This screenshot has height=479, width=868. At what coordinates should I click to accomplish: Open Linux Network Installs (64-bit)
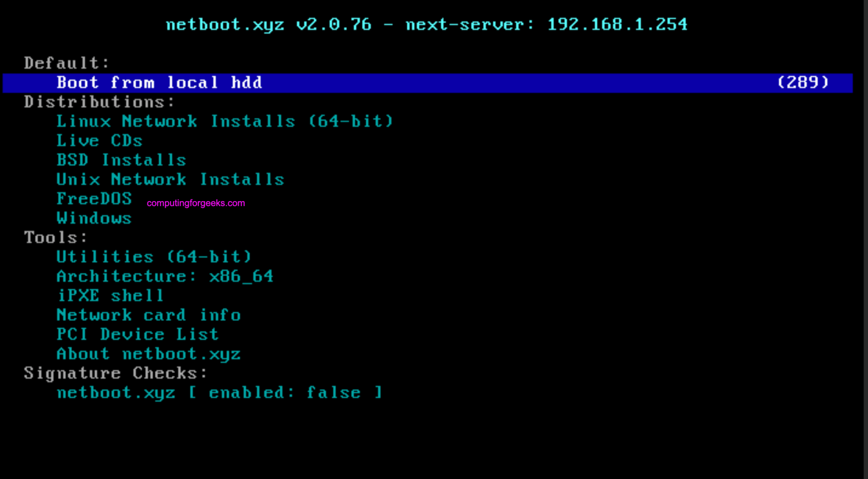click(x=224, y=121)
